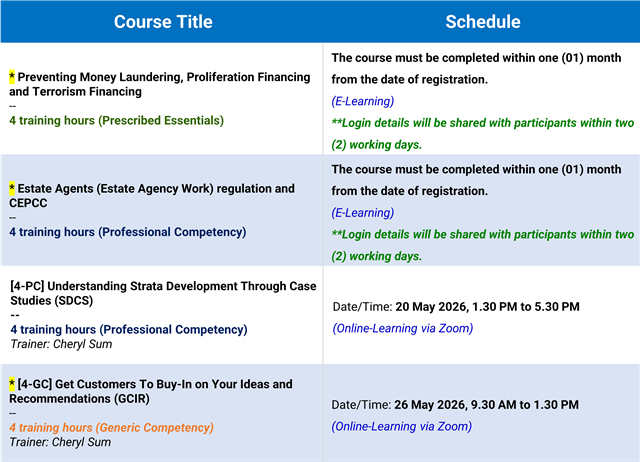Click the yellow asterisk beside the GCIR course
Viewport: 640px width, 462px height.
(12, 384)
